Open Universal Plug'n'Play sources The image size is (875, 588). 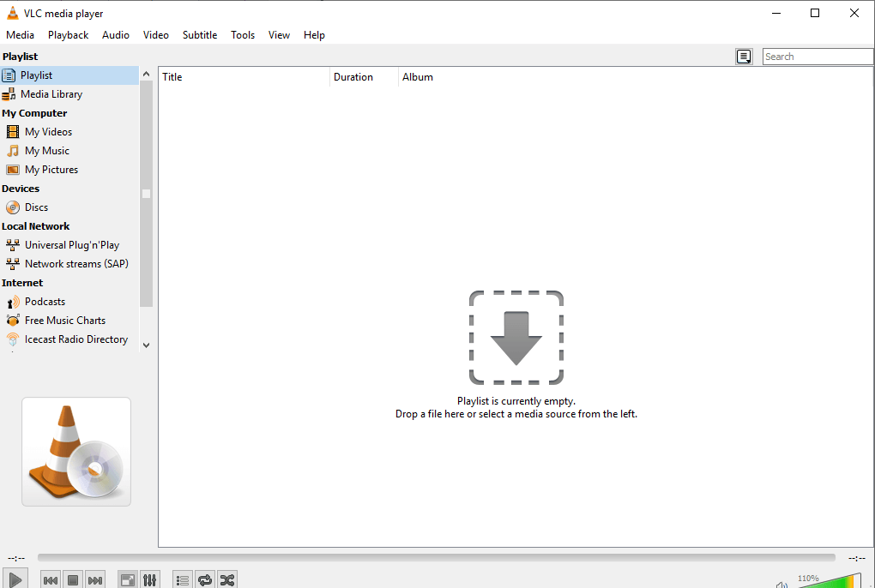point(69,245)
